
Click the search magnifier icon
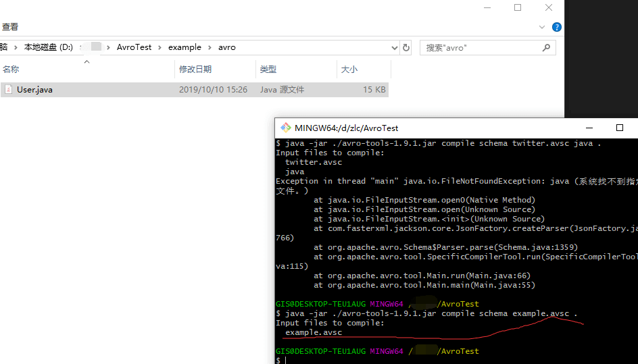pyautogui.click(x=546, y=48)
